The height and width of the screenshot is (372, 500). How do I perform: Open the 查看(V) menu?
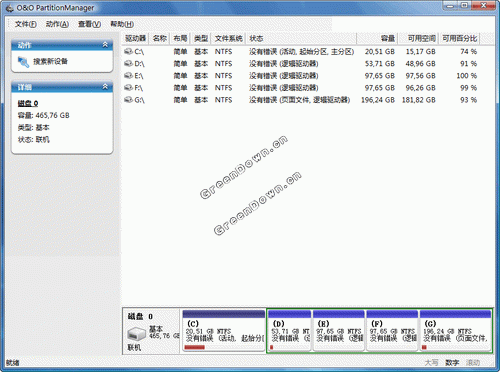pyautogui.click(x=89, y=24)
